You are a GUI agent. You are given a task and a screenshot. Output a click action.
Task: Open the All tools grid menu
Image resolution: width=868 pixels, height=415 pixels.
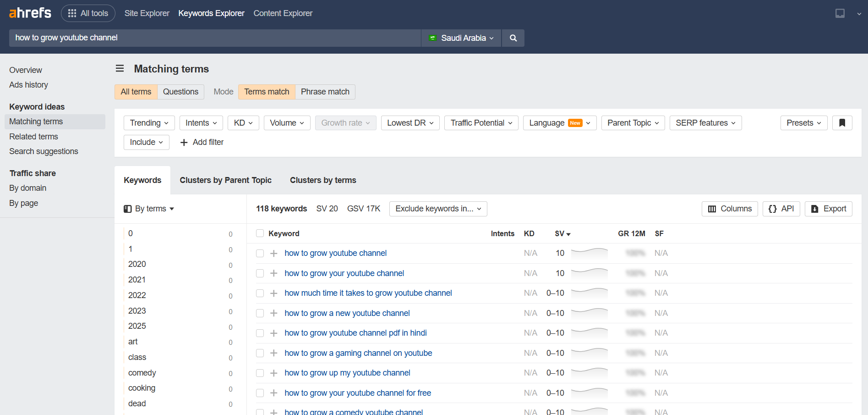[x=88, y=13]
